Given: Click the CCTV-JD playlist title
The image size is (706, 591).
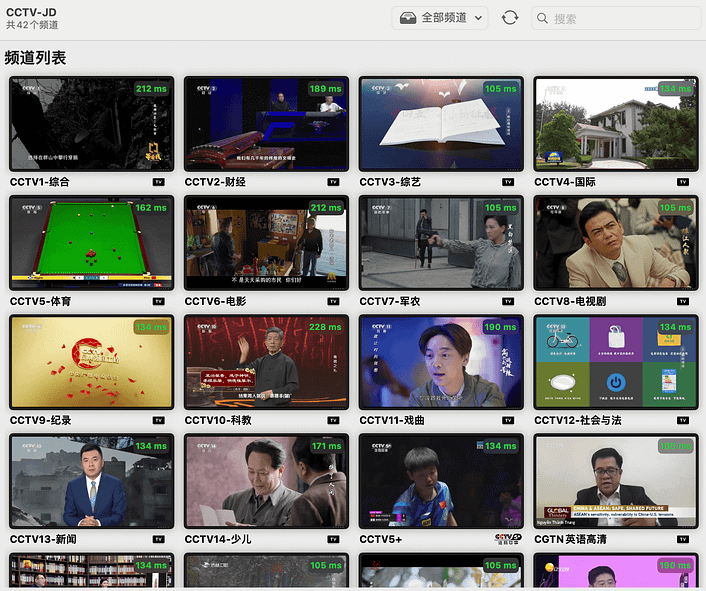Looking at the screenshot, I should coord(31,12).
